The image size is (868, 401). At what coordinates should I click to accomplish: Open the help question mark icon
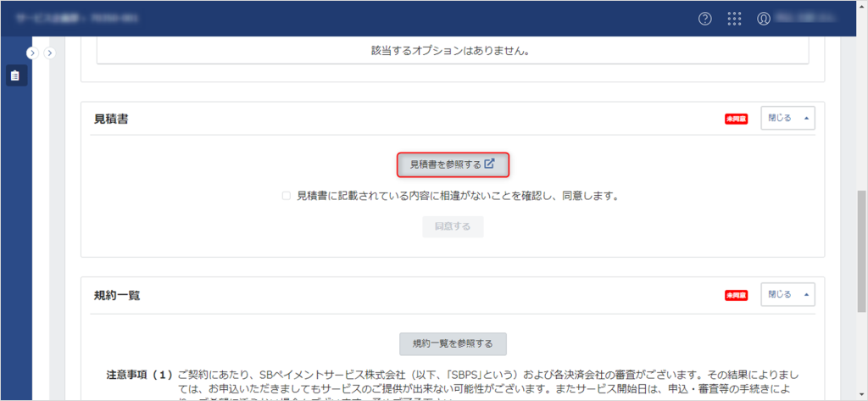[704, 19]
